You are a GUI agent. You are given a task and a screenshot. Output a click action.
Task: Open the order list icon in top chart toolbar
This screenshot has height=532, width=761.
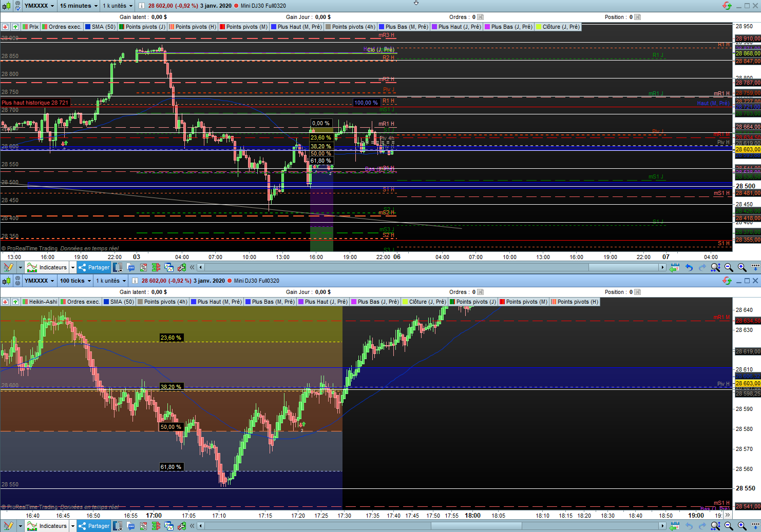coord(143,267)
